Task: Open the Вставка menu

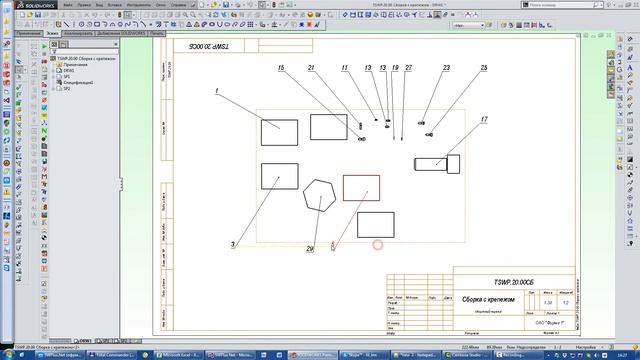Action: (x=115, y=5)
